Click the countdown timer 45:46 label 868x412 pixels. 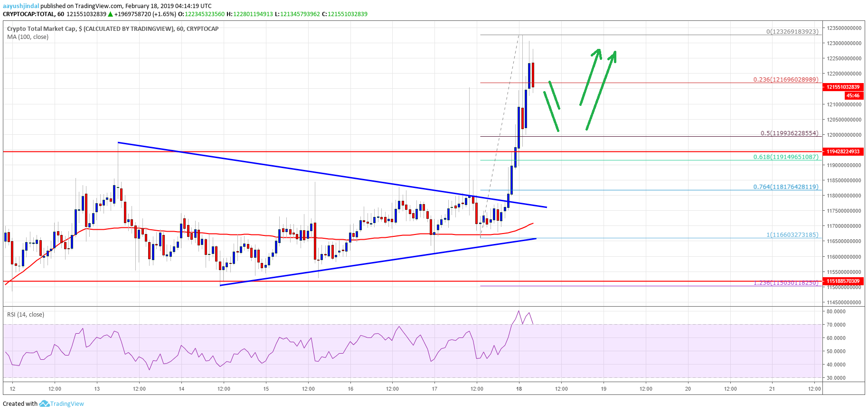point(853,95)
